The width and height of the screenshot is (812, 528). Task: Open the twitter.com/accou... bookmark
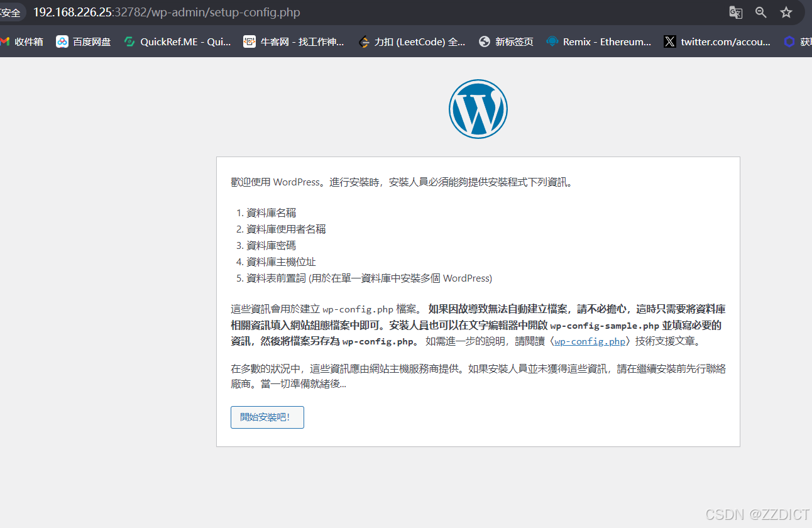coord(718,41)
